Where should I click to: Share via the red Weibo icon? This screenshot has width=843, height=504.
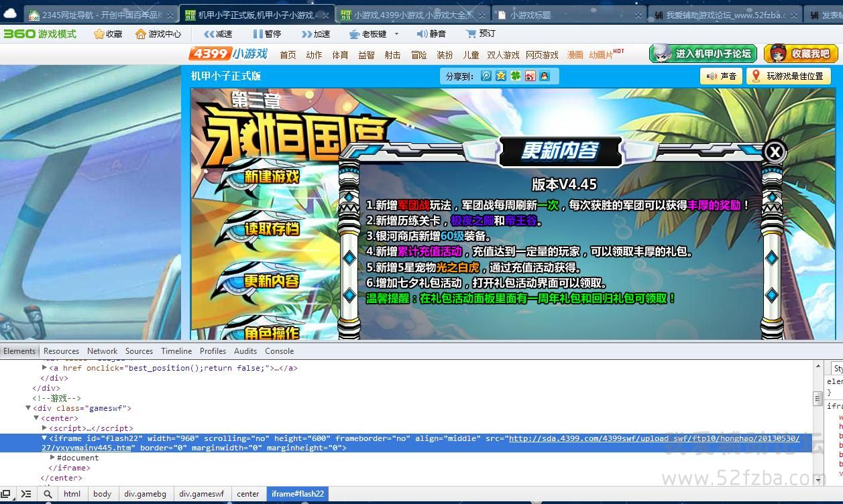point(530,76)
